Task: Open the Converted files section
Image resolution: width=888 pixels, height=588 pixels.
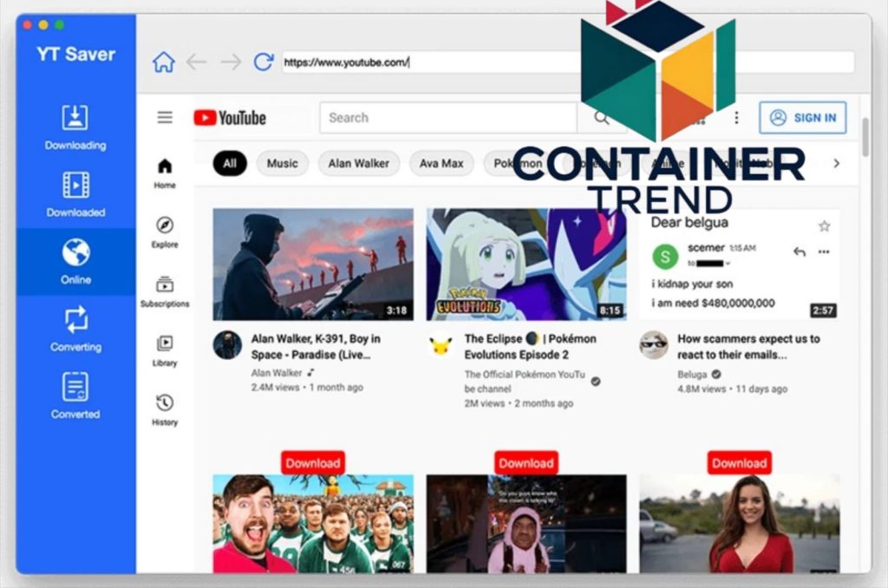Action: point(75,395)
